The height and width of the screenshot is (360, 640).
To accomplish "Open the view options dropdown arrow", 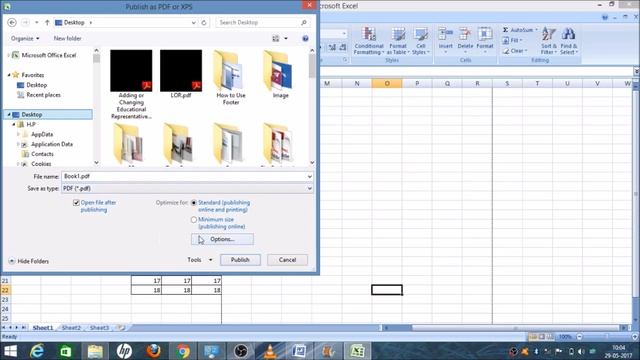I will coord(286,38).
